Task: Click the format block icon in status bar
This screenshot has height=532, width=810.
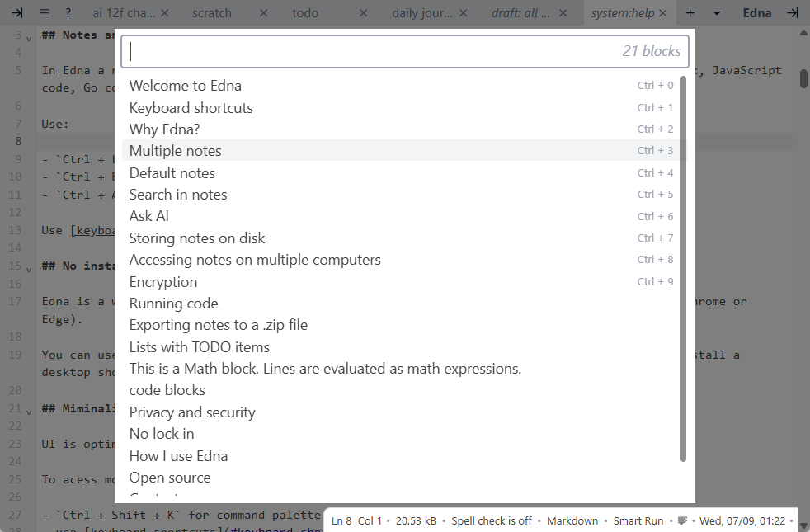Action: click(x=682, y=520)
